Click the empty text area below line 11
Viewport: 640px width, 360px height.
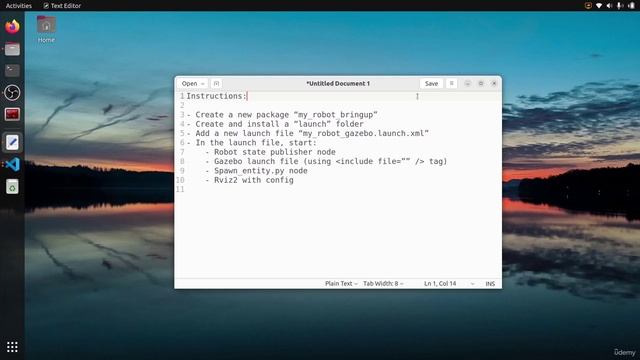click(x=338, y=235)
